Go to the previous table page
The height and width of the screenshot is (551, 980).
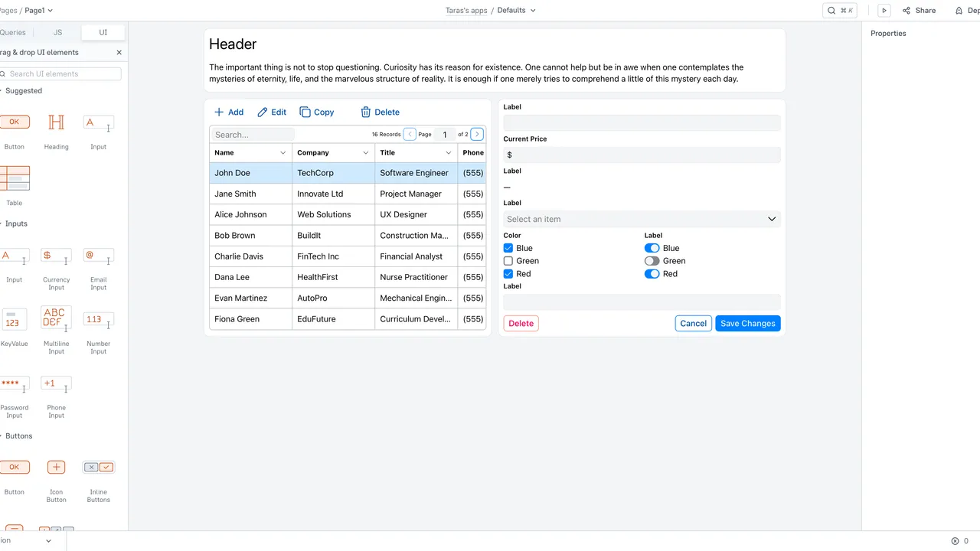pos(410,134)
